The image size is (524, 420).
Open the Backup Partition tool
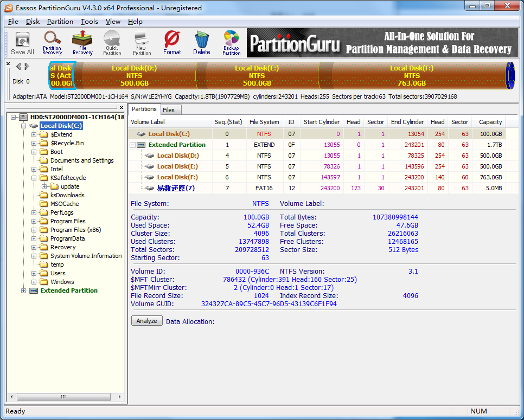tap(231, 42)
